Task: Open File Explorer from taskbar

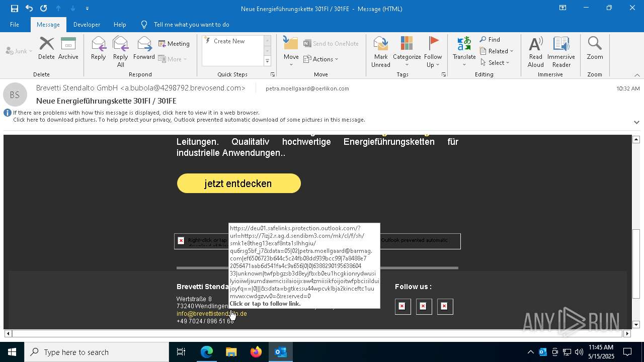Action: tap(231, 352)
